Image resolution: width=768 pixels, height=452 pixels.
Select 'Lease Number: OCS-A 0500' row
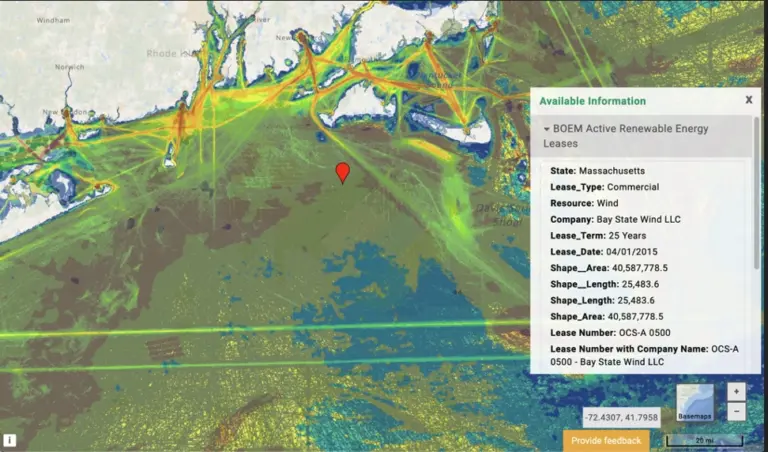[610, 333]
